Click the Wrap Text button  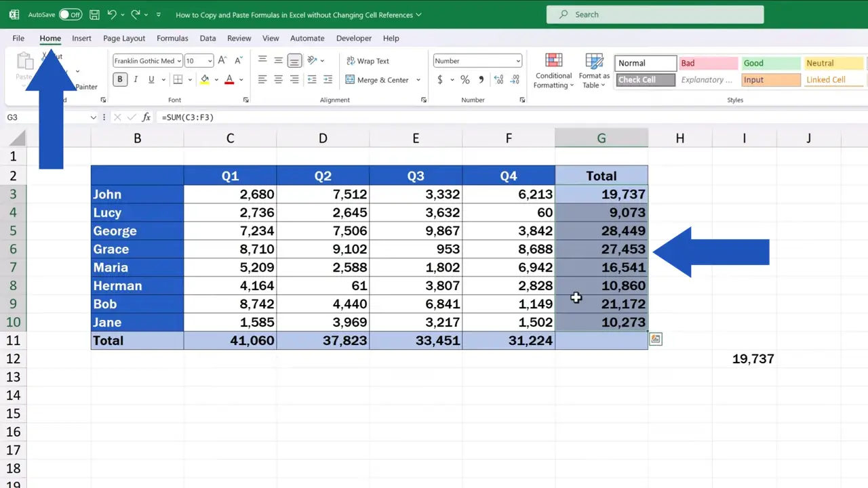click(x=367, y=61)
